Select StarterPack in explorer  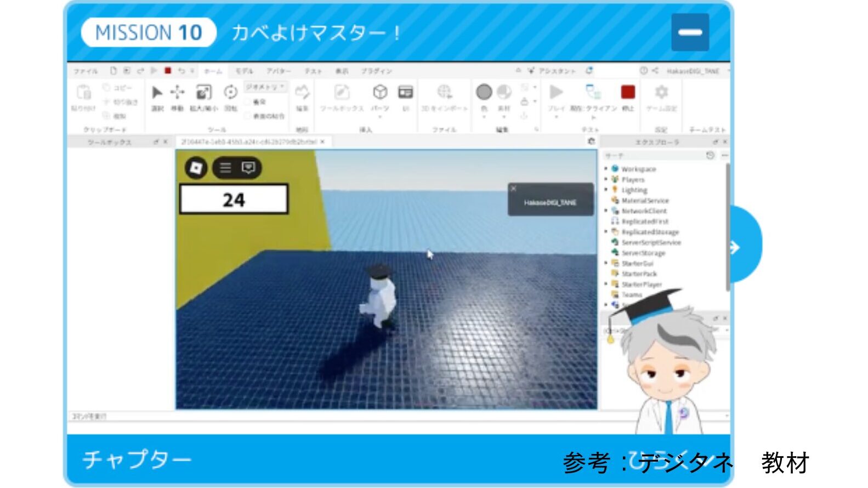tap(639, 274)
